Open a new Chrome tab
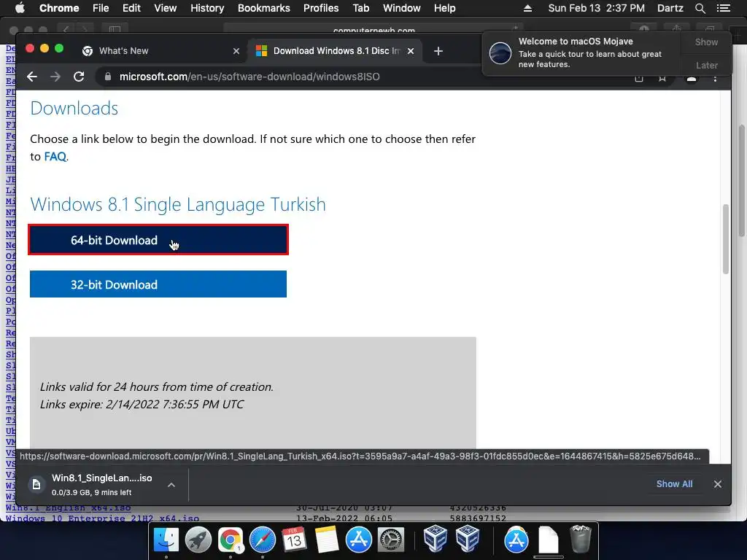Viewport: 747px width, 560px height. (x=438, y=51)
